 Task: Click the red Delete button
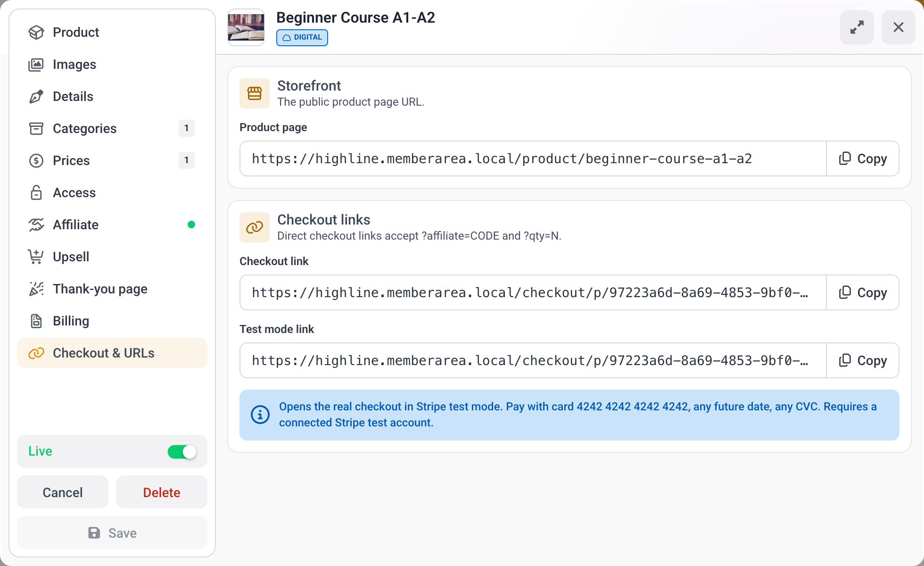coord(162,492)
